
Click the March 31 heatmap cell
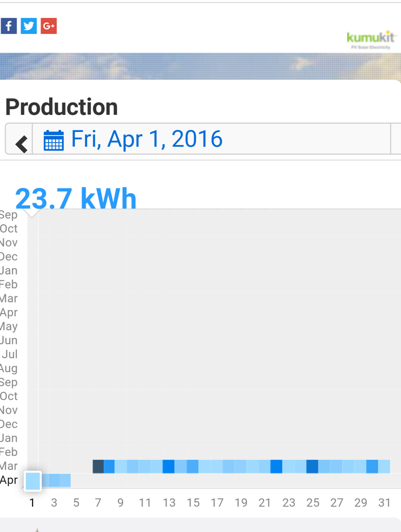384,467
